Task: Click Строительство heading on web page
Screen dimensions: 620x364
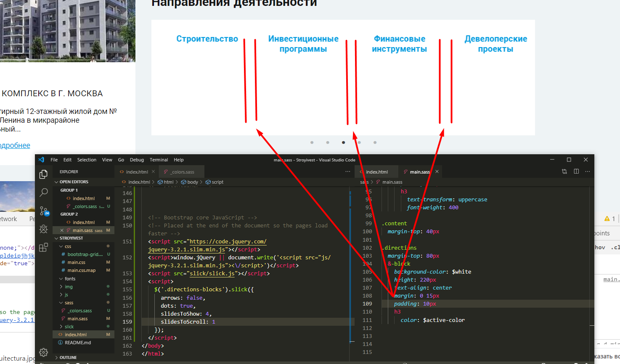Action: (x=207, y=39)
